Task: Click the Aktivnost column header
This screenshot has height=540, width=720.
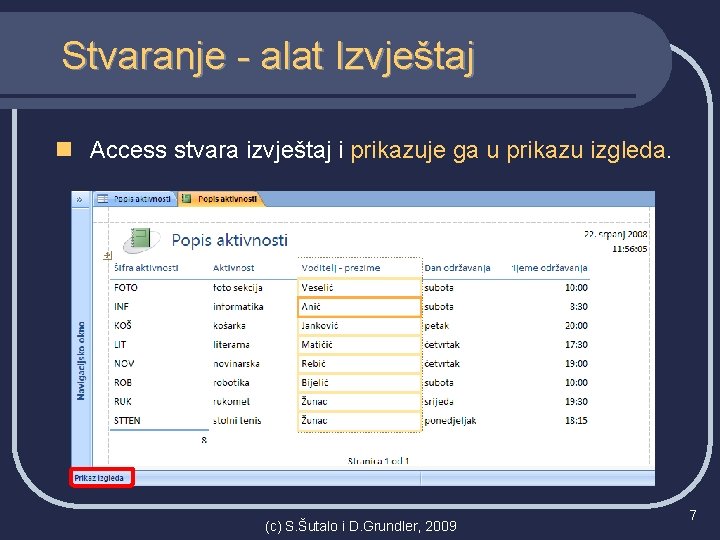Action: tap(233, 268)
